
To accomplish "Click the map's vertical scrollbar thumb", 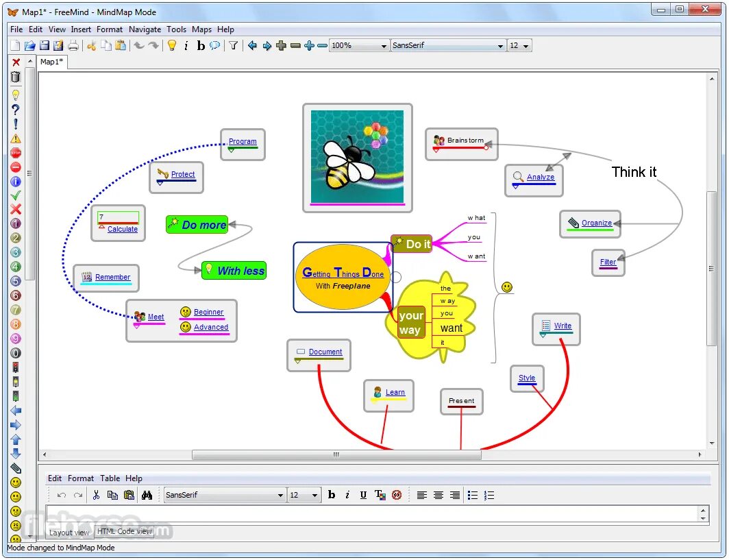I will [712, 269].
